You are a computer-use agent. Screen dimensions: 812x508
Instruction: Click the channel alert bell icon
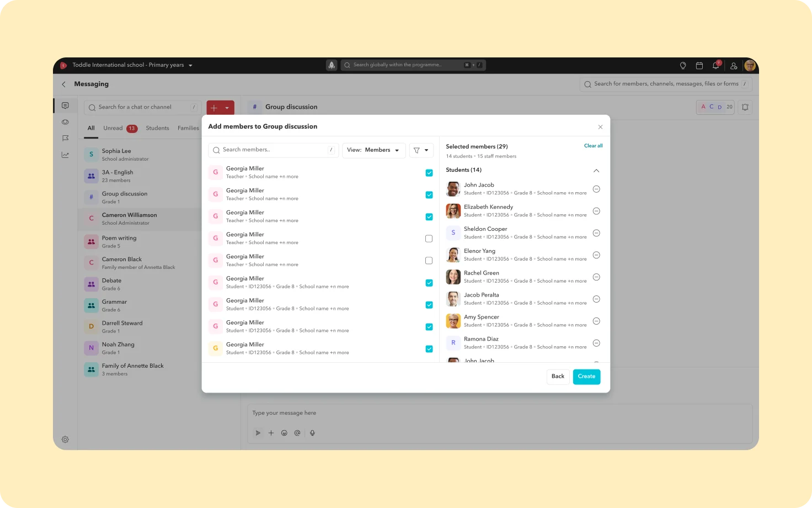click(745, 107)
